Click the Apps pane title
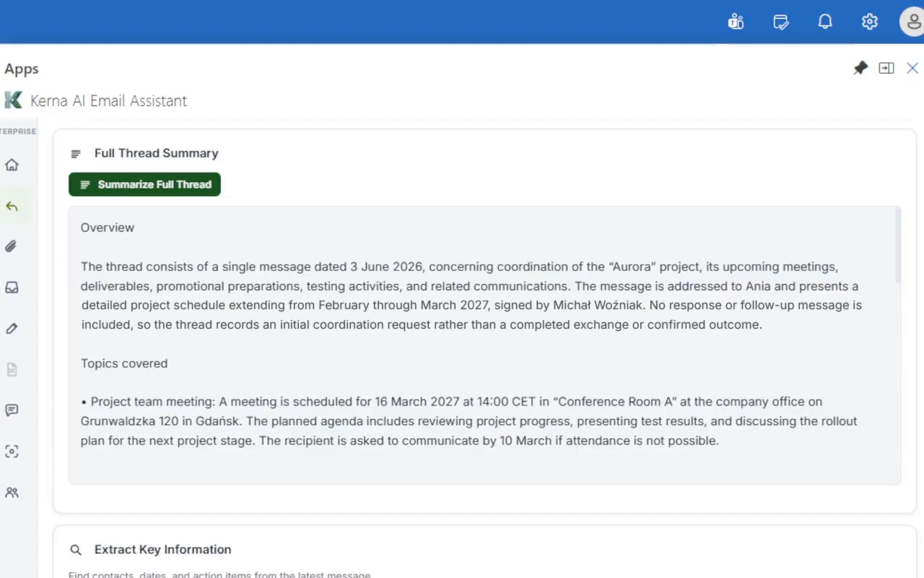This screenshot has height=578, width=924. [x=22, y=69]
